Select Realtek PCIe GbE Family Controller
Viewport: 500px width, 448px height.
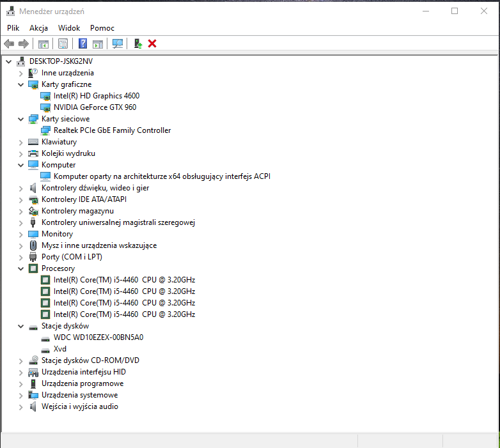pos(112,130)
